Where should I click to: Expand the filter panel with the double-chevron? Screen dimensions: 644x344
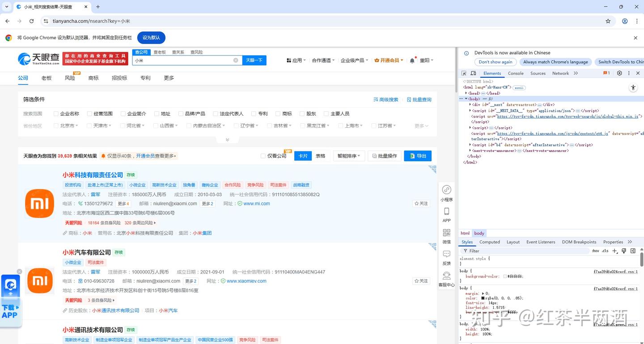click(x=227, y=140)
